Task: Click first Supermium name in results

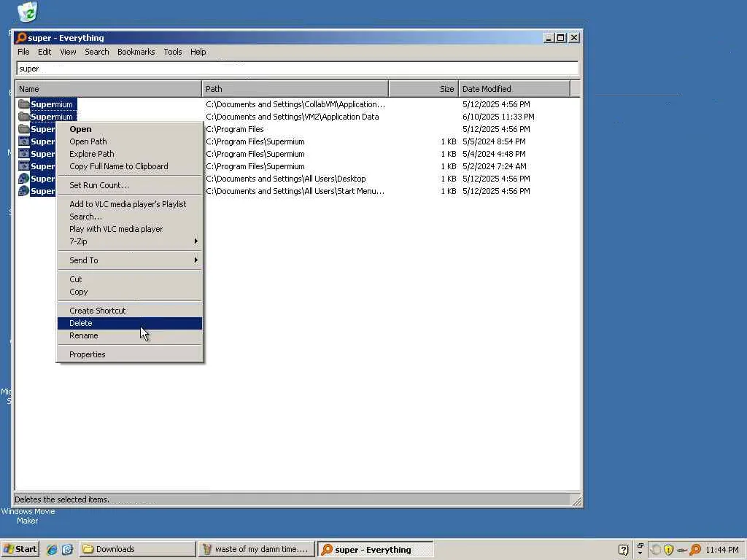Action: [52, 104]
